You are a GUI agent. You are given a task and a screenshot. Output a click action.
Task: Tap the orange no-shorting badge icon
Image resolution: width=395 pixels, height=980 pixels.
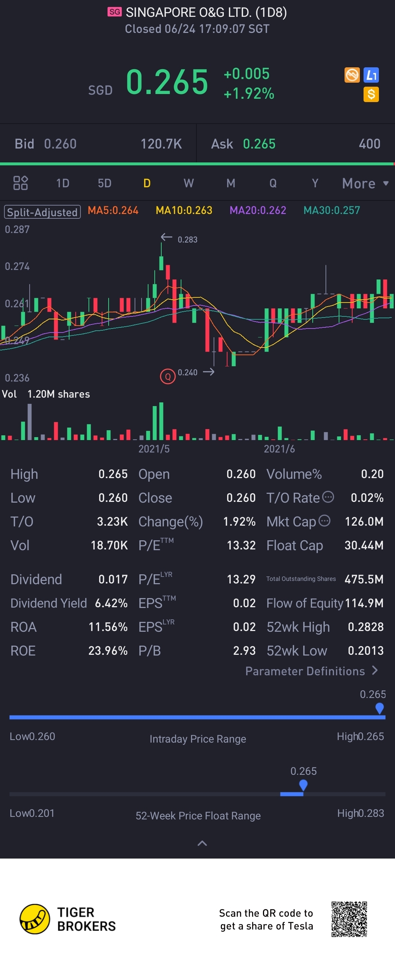[352, 75]
